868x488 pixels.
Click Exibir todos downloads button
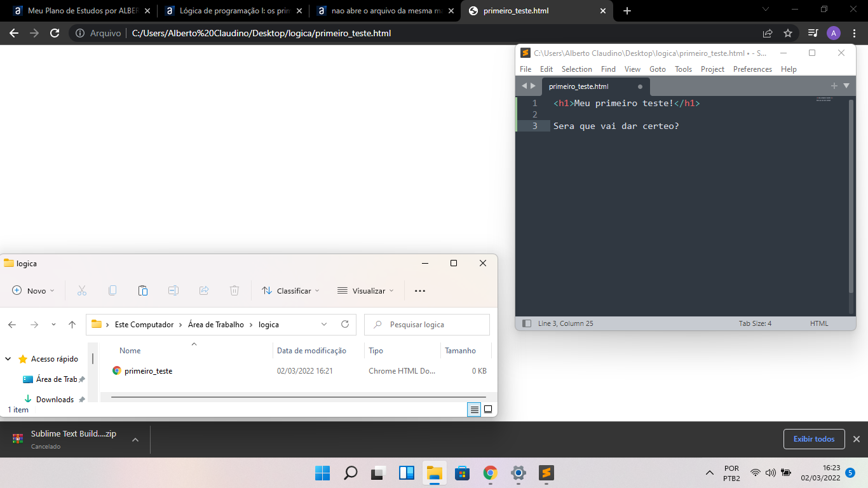[x=814, y=439]
